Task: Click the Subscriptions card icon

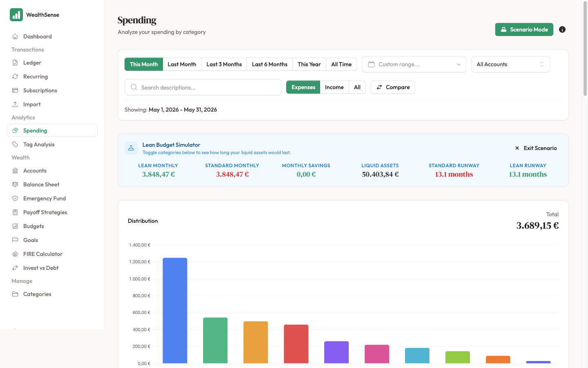Action: coord(15,90)
